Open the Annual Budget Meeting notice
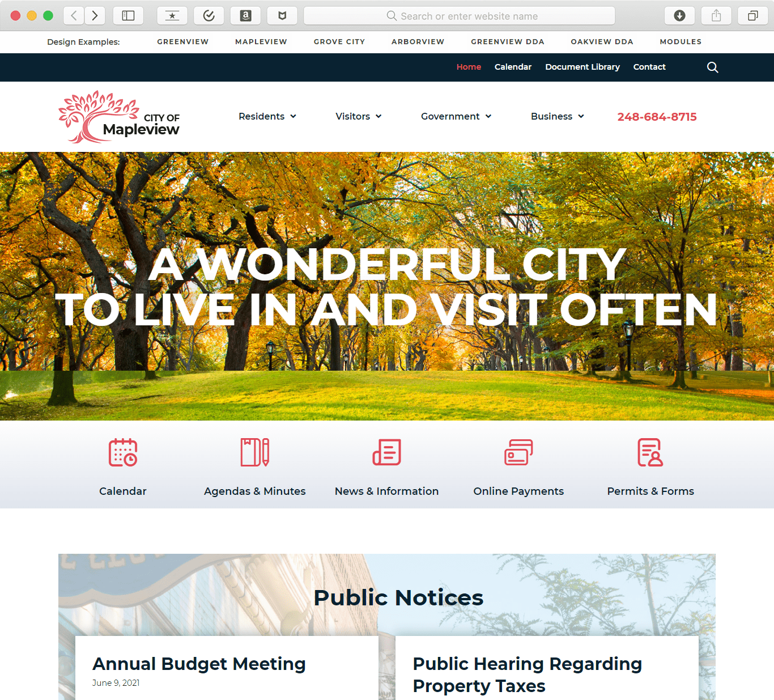This screenshot has height=700, width=774. [x=199, y=664]
